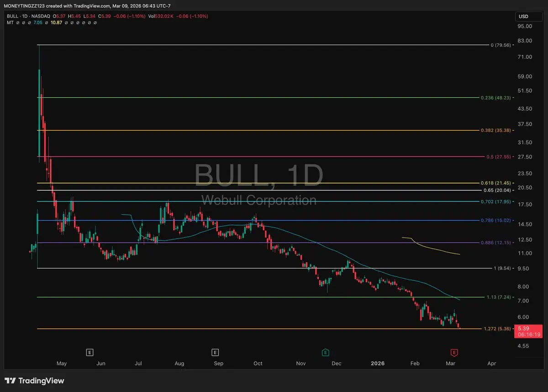
Task: Select the 1 (9.54) Fibonacci label
Action: tap(502, 268)
